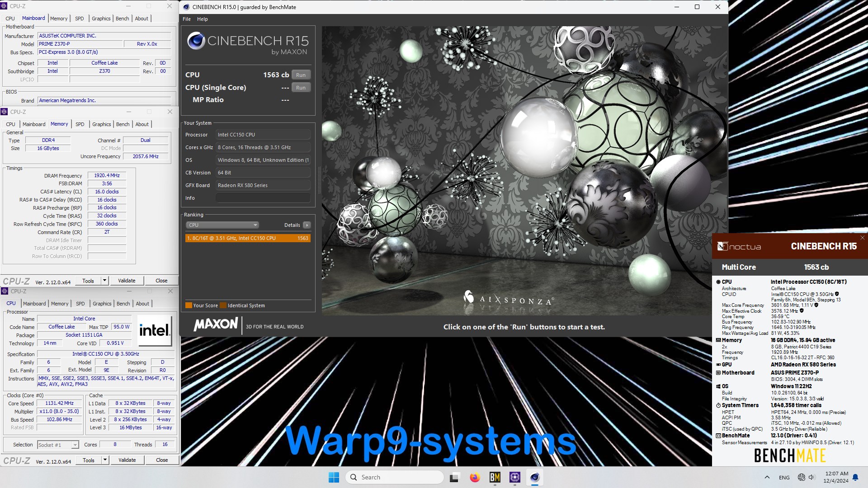This screenshot has height=488, width=868.
Task: Click the brown Identical System swatch
Action: tap(223, 305)
